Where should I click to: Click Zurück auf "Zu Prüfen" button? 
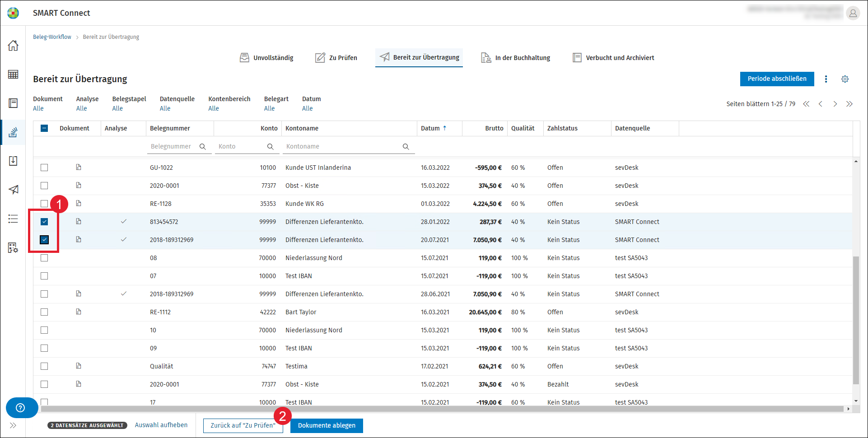(x=243, y=425)
